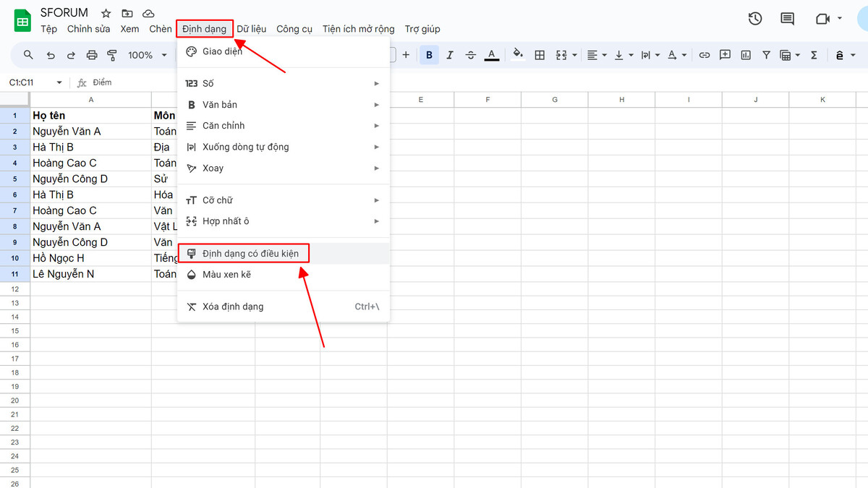Image resolution: width=868 pixels, height=488 pixels.
Task: Open the Tệp menu
Action: tap(48, 29)
